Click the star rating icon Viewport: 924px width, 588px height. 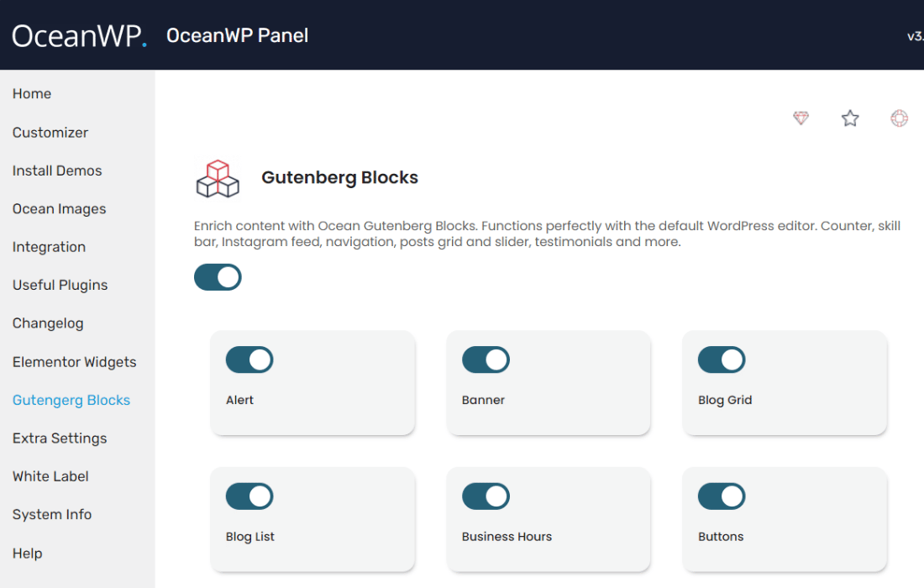point(850,118)
